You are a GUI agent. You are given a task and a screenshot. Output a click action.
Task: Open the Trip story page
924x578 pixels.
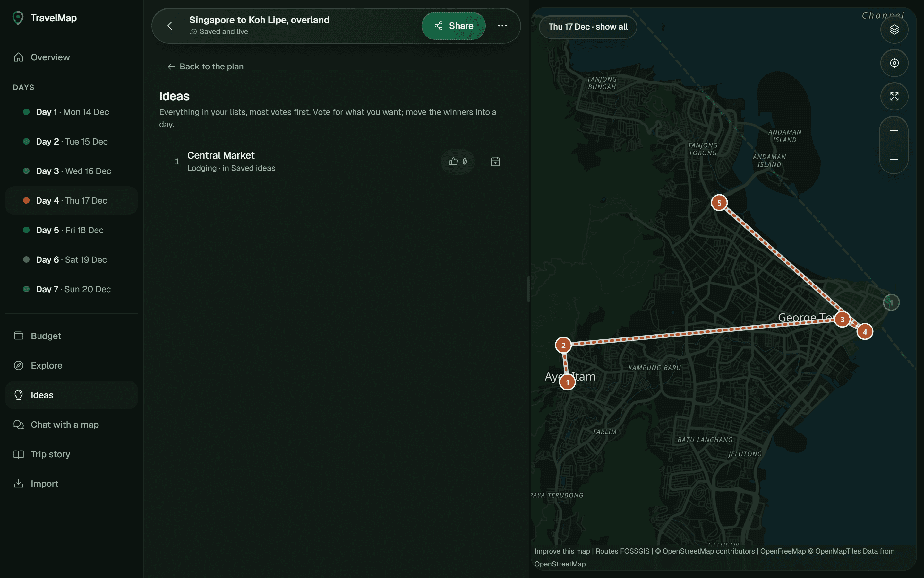point(72,454)
